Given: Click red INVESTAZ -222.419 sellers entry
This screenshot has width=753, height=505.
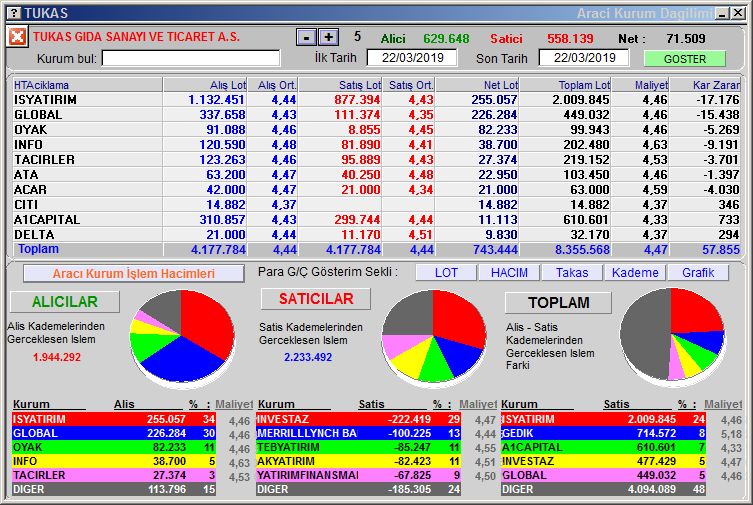Looking at the screenshot, I should 359,419.
